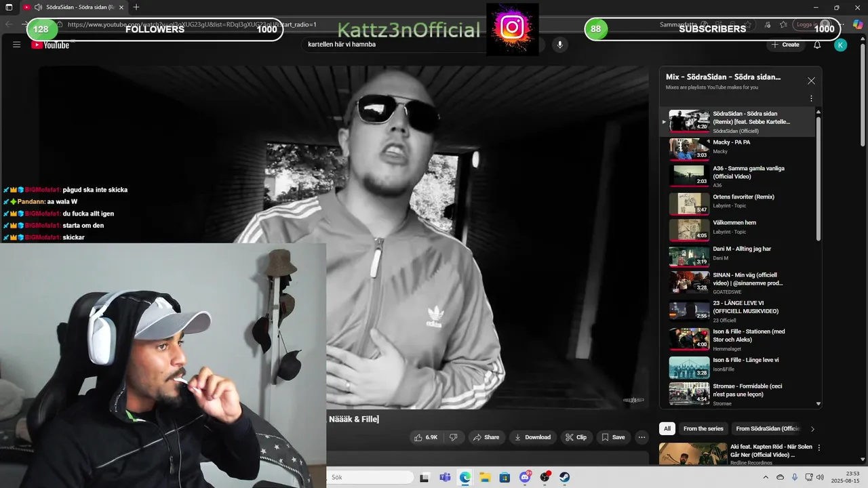Like the video with 6.9K likes
868x488 pixels.
click(426, 437)
